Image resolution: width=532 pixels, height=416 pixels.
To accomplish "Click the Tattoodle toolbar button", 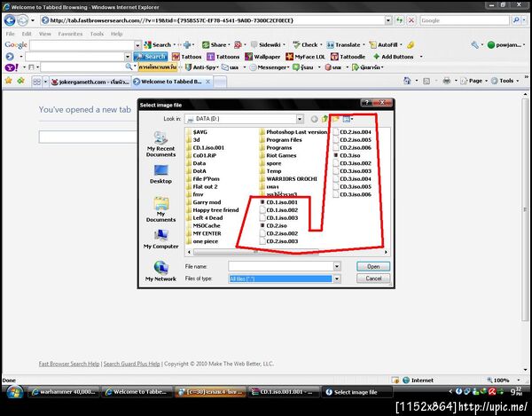I will [348, 57].
